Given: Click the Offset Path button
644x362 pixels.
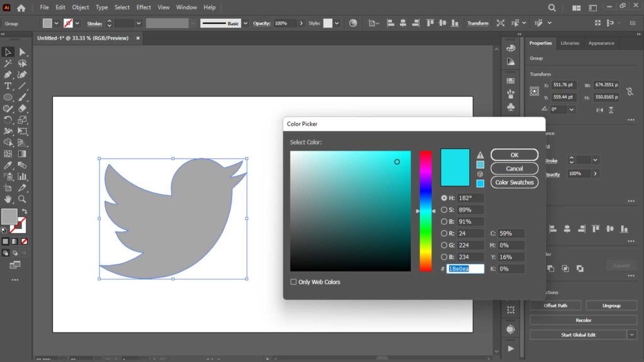Looking at the screenshot, I should (x=555, y=306).
